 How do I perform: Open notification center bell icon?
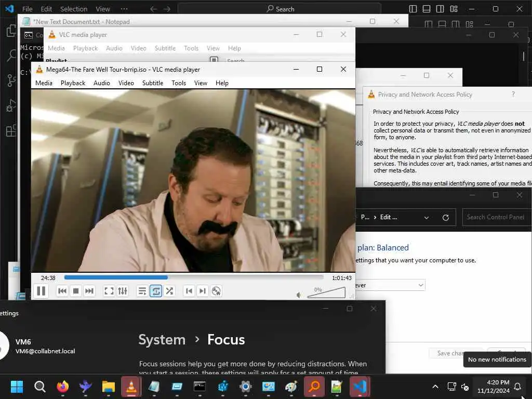coord(518,387)
